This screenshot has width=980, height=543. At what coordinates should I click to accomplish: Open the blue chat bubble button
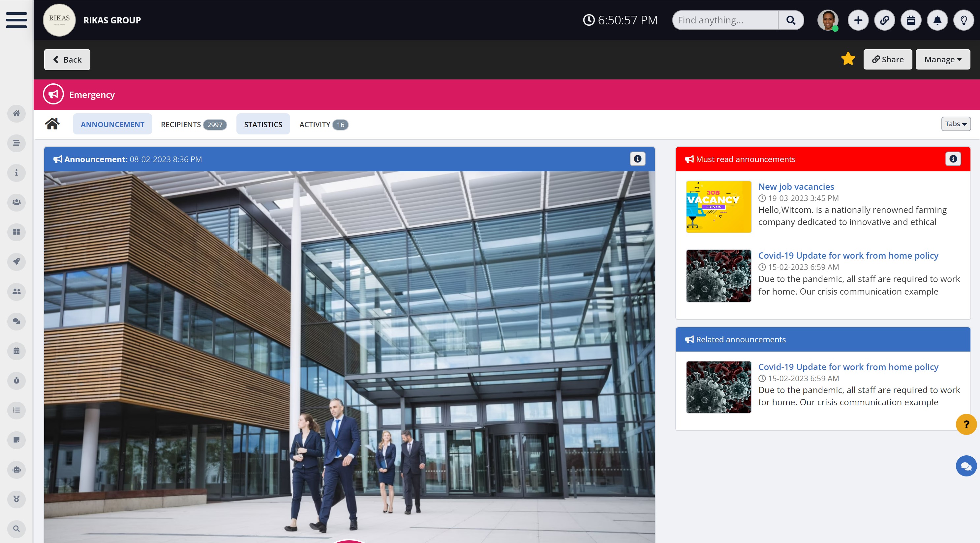click(x=965, y=466)
